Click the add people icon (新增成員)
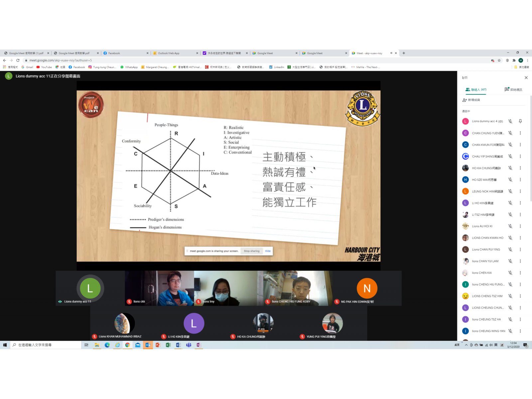 (465, 100)
